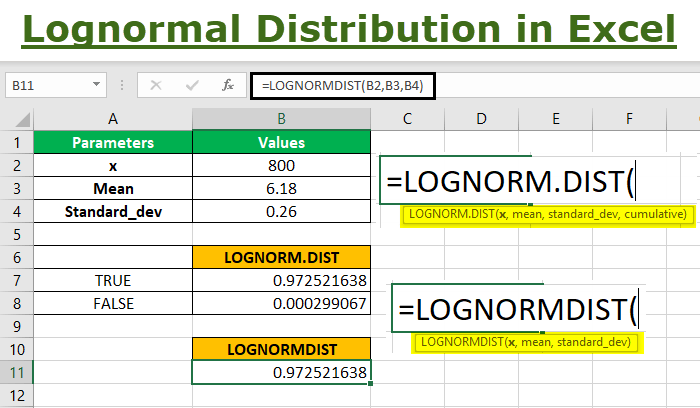The width and height of the screenshot is (700, 408).
Task: Select row 9 header
Action: (x=17, y=326)
